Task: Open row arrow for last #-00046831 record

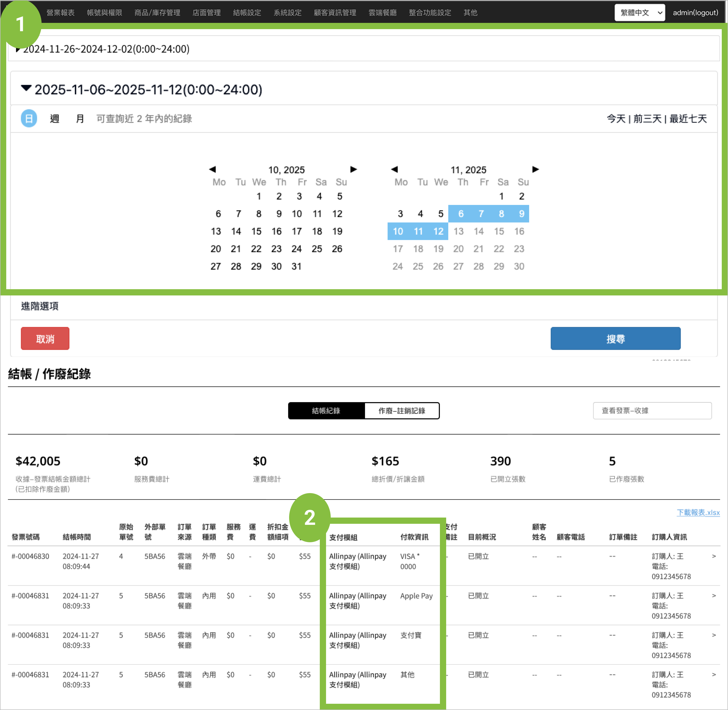Action: (713, 675)
